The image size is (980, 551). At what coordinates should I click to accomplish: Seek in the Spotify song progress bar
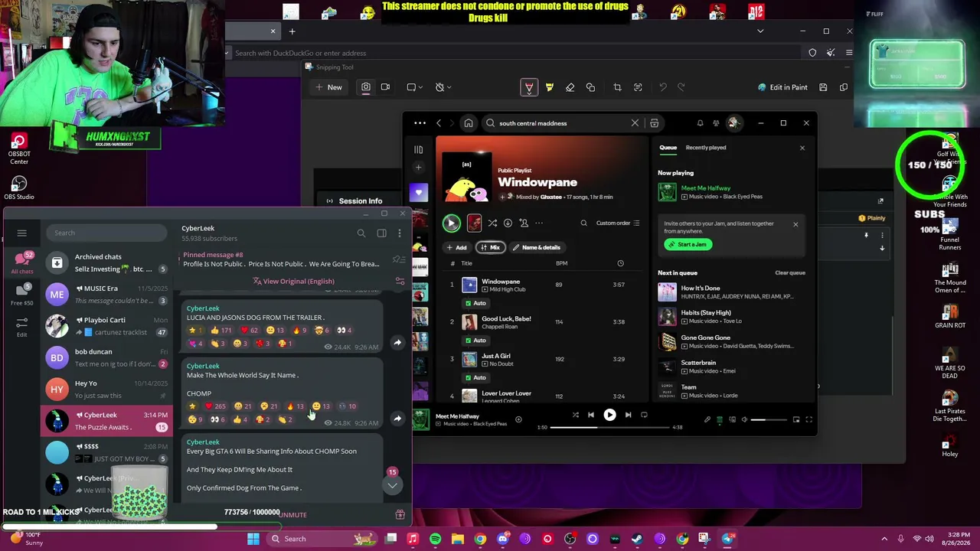coord(609,427)
